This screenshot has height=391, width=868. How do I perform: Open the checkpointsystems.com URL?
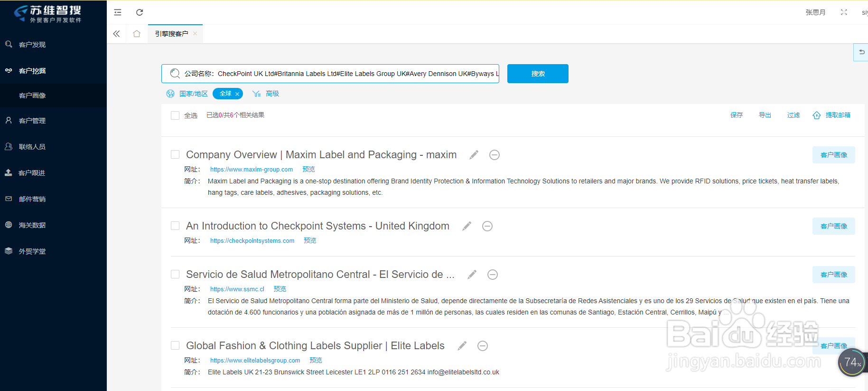[x=252, y=241]
